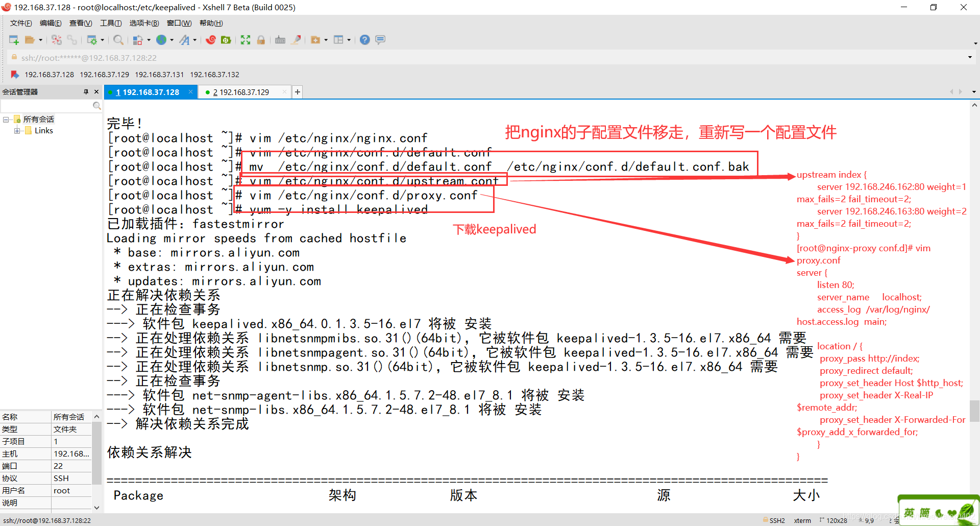Open quick link 192.168.37.129
The height and width of the screenshot is (526, 980).
pyautogui.click(x=105, y=75)
